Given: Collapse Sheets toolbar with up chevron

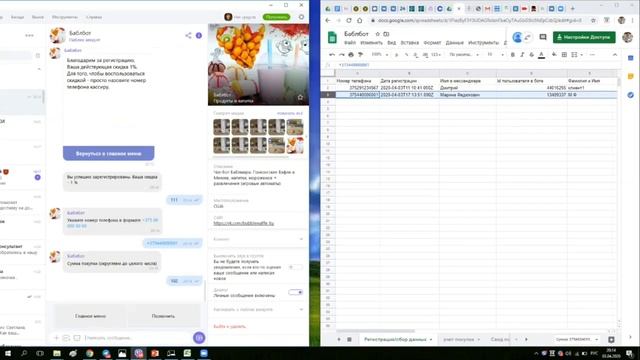Looking at the screenshot, I should click(x=615, y=55).
